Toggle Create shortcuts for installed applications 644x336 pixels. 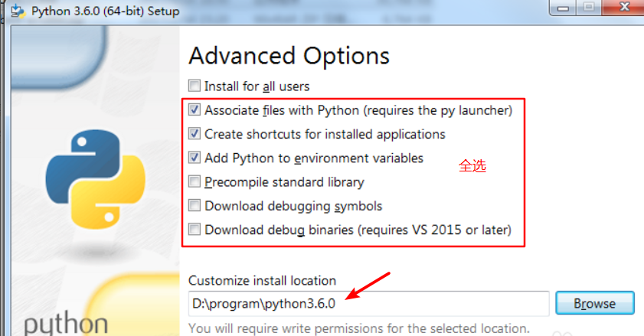pyautogui.click(x=195, y=133)
